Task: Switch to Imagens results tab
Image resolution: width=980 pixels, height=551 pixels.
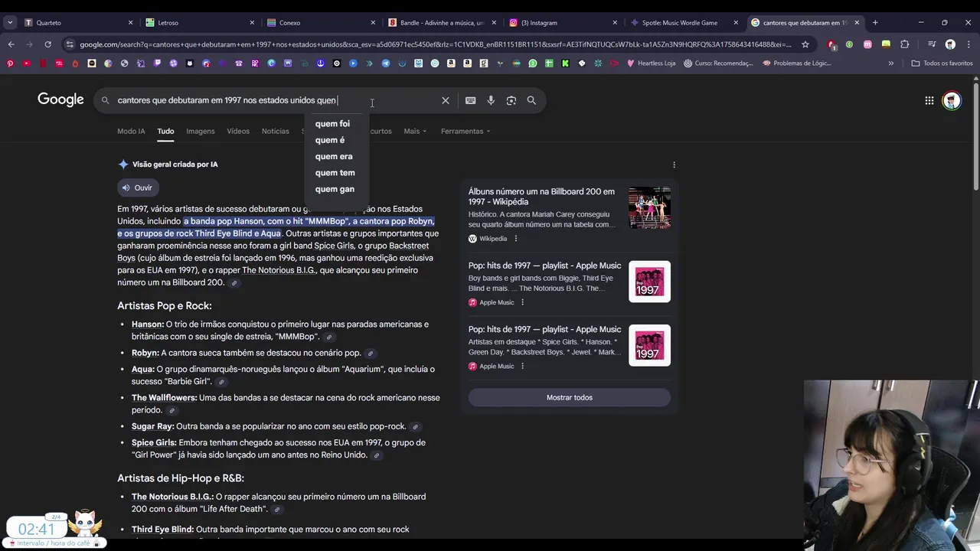Action: coord(201,132)
